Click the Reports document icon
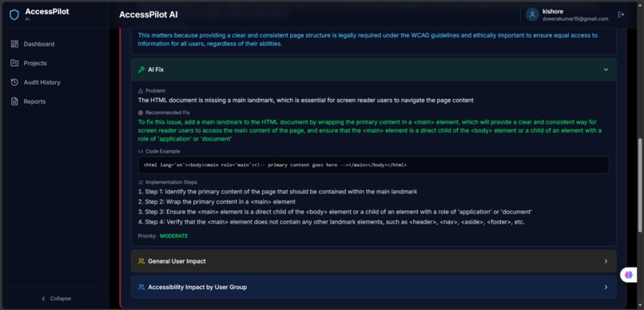 (14, 101)
